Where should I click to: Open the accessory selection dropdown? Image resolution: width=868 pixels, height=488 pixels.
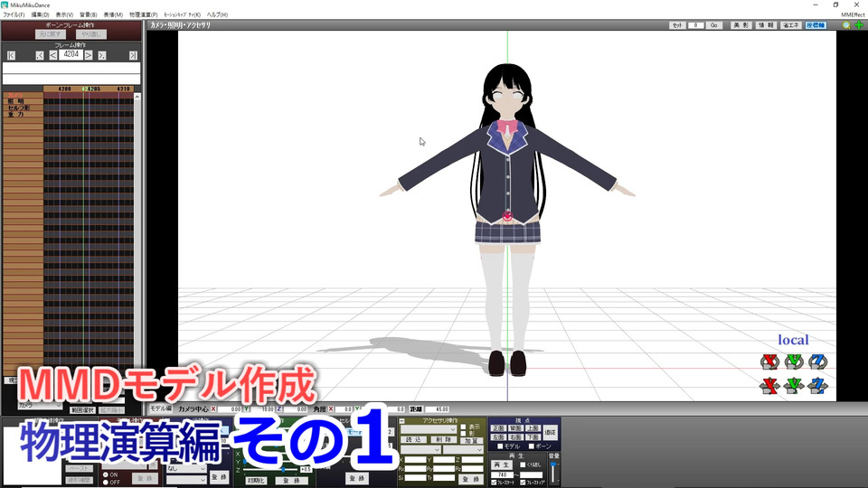429,429
